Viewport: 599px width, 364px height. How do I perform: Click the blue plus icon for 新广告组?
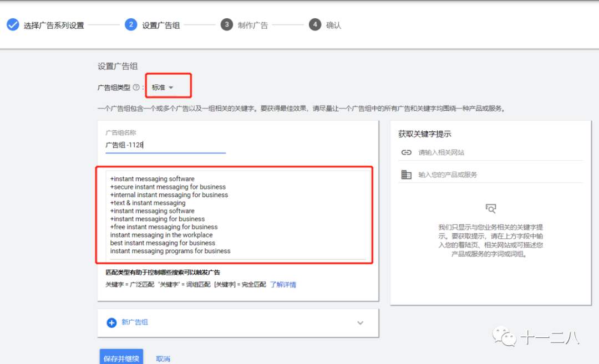(x=111, y=323)
